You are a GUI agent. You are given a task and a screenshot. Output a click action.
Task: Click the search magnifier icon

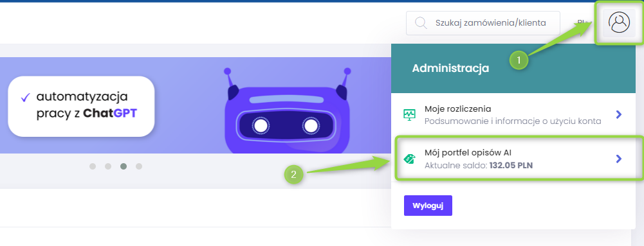(421, 22)
